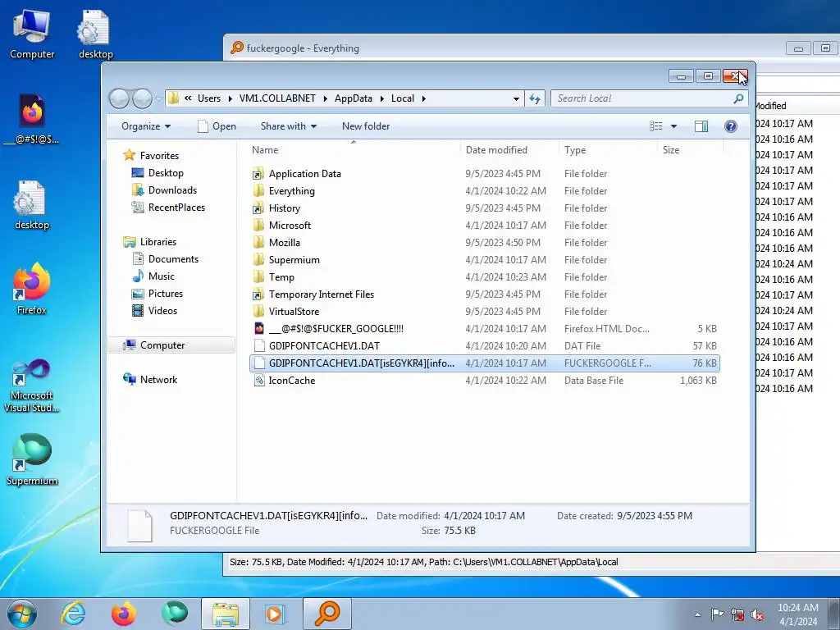Launch Supermium from the taskbar
The image size is (840, 630).
click(175, 614)
